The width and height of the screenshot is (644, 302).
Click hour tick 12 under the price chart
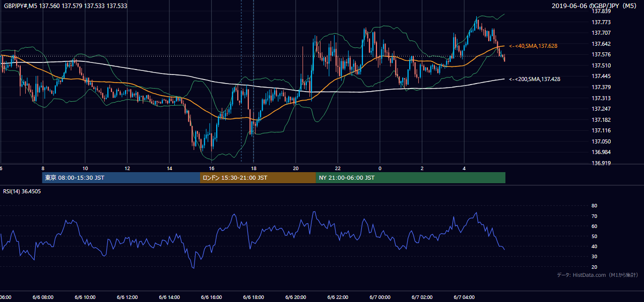[x=127, y=168]
